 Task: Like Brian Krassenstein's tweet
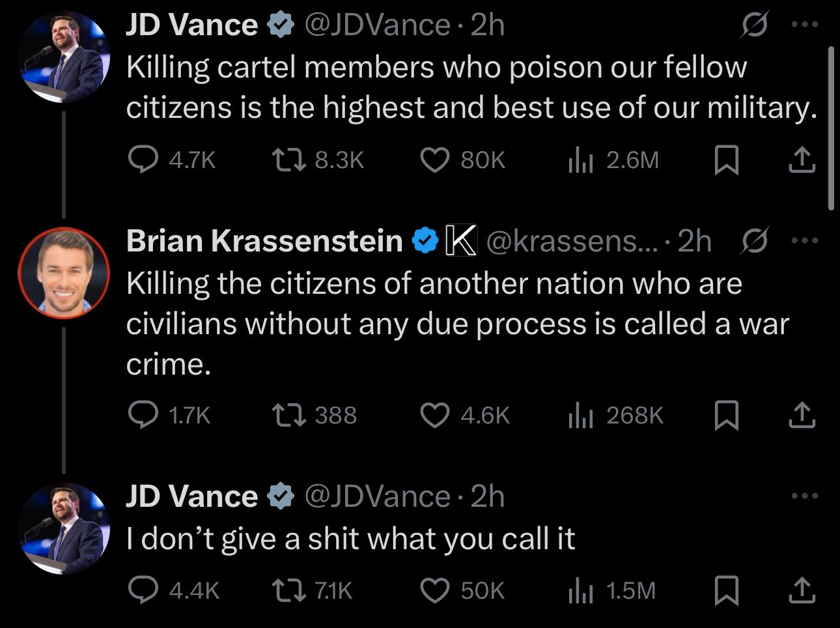point(435,416)
